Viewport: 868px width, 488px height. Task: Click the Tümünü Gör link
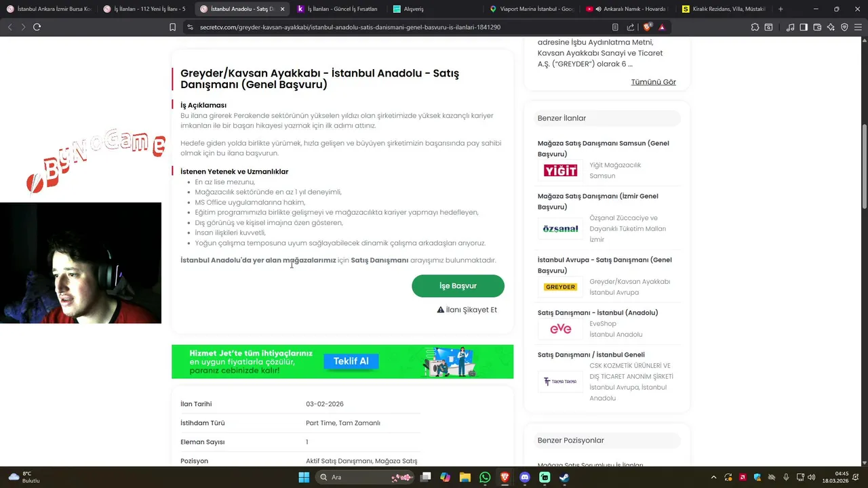653,82
